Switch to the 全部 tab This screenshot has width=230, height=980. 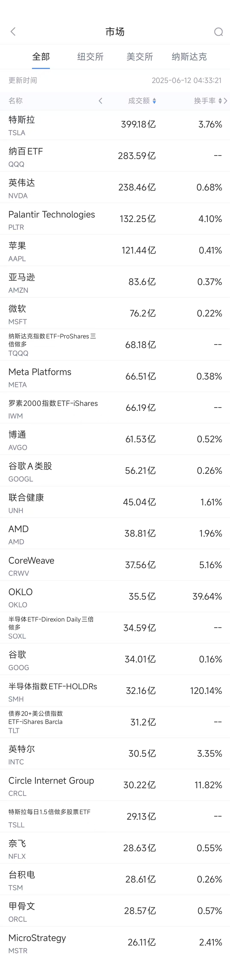[x=41, y=57]
